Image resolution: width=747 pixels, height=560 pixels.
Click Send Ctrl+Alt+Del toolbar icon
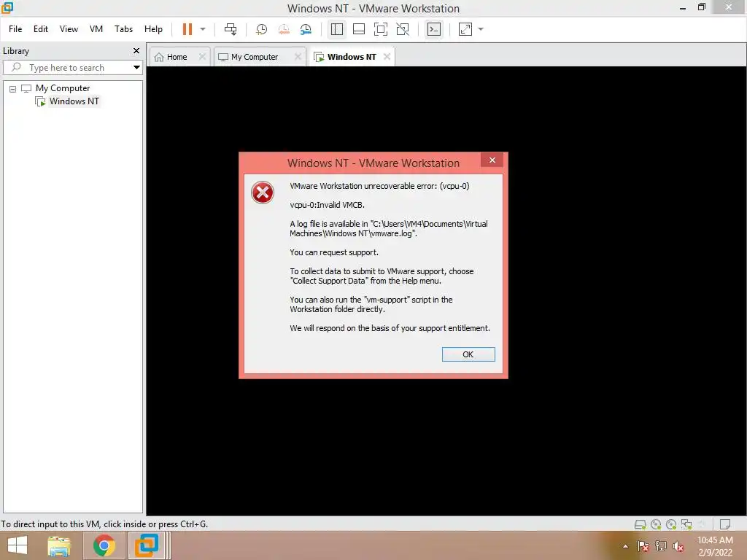point(231,29)
